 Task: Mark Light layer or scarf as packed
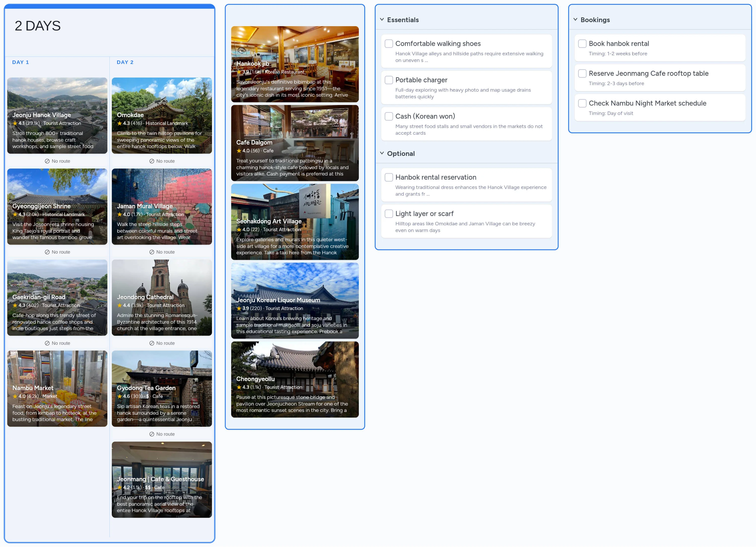(x=389, y=214)
